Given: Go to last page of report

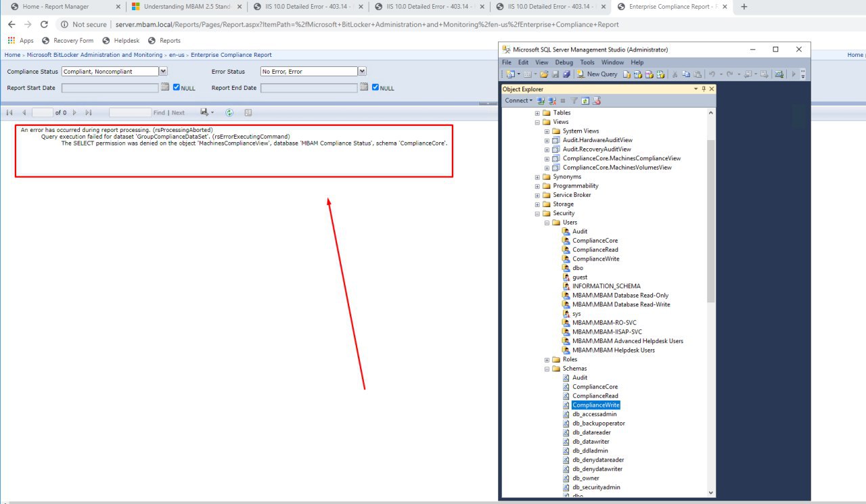Looking at the screenshot, I should click(89, 112).
